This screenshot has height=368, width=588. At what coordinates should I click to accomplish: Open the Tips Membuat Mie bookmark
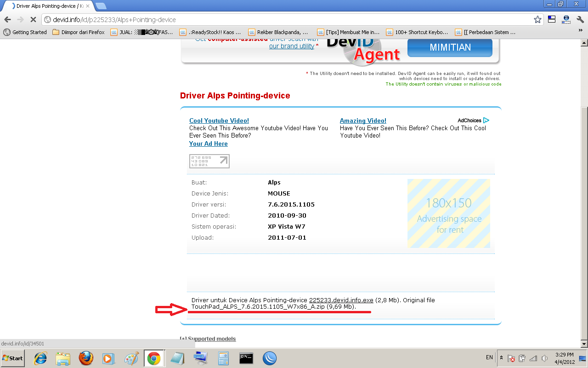point(348,32)
